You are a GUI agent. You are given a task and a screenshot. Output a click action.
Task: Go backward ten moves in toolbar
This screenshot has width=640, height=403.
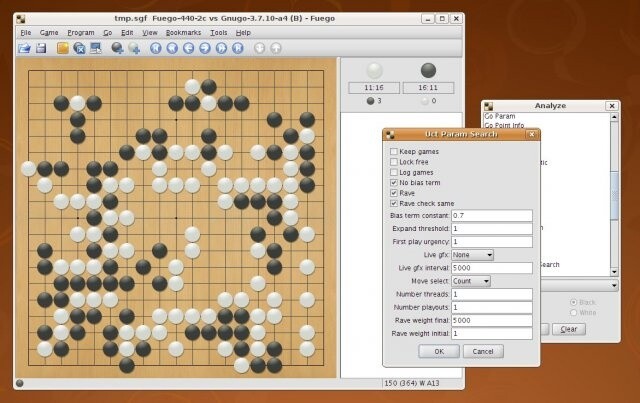point(172,48)
